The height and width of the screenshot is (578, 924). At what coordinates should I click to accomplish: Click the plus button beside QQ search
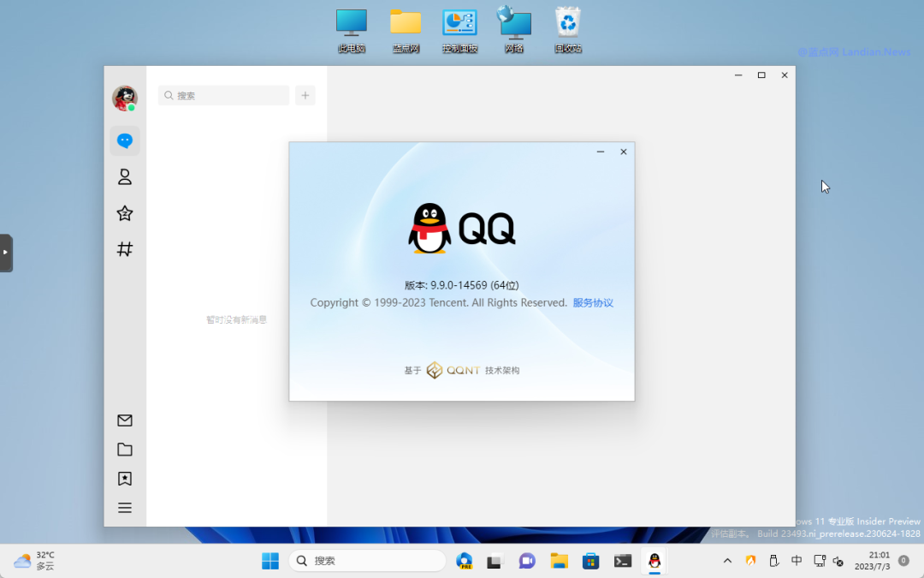point(305,96)
